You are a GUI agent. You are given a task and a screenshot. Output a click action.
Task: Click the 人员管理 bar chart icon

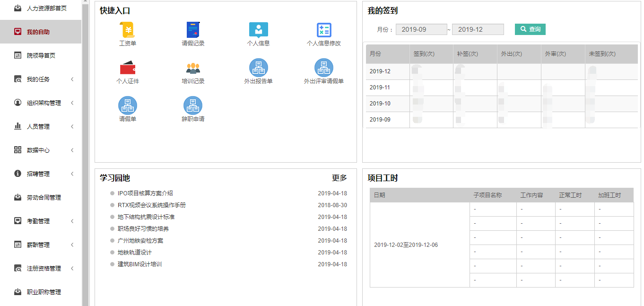18,126
